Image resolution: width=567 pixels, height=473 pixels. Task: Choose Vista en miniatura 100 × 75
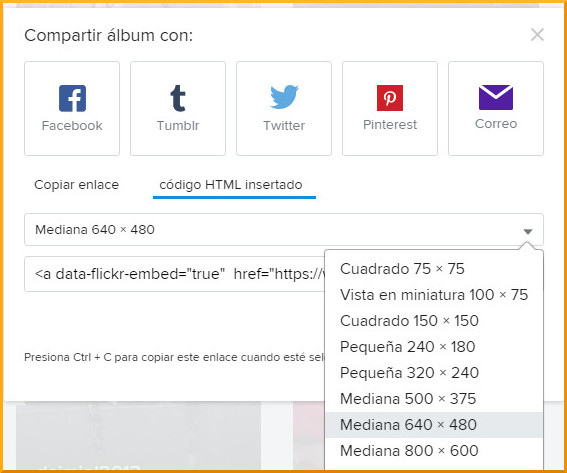[434, 295]
